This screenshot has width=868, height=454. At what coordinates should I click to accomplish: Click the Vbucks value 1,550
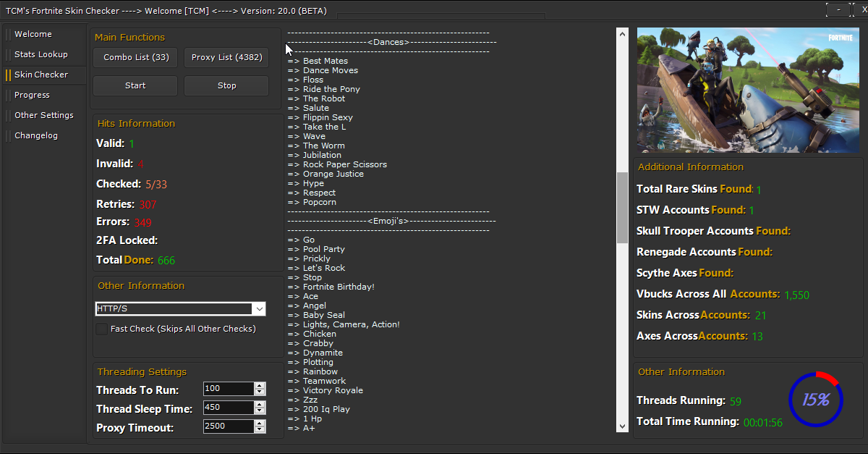point(796,295)
